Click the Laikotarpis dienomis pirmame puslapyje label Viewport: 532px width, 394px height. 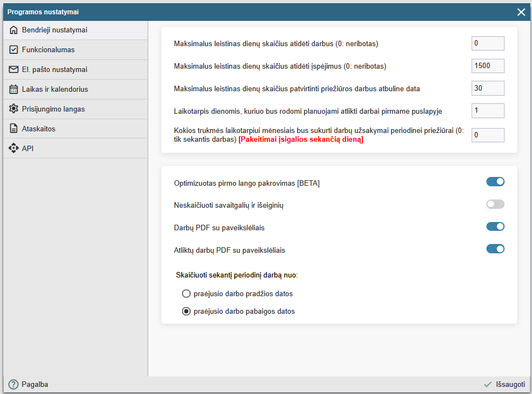308,112
